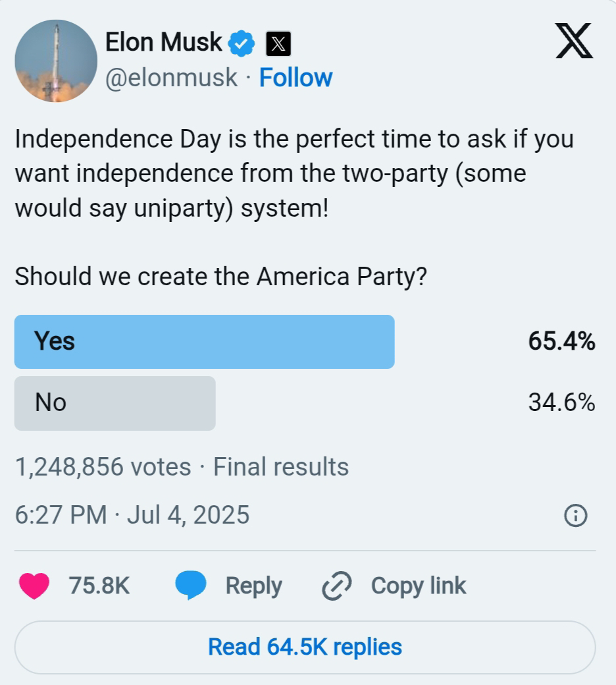Open the Elon Musk profile name
The image size is (616, 685).
click(x=164, y=43)
